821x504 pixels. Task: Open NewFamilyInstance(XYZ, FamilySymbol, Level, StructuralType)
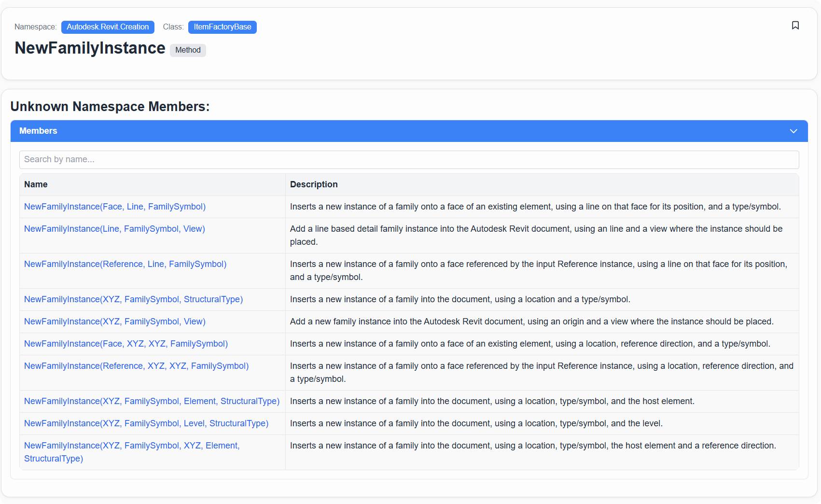(x=146, y=423)
